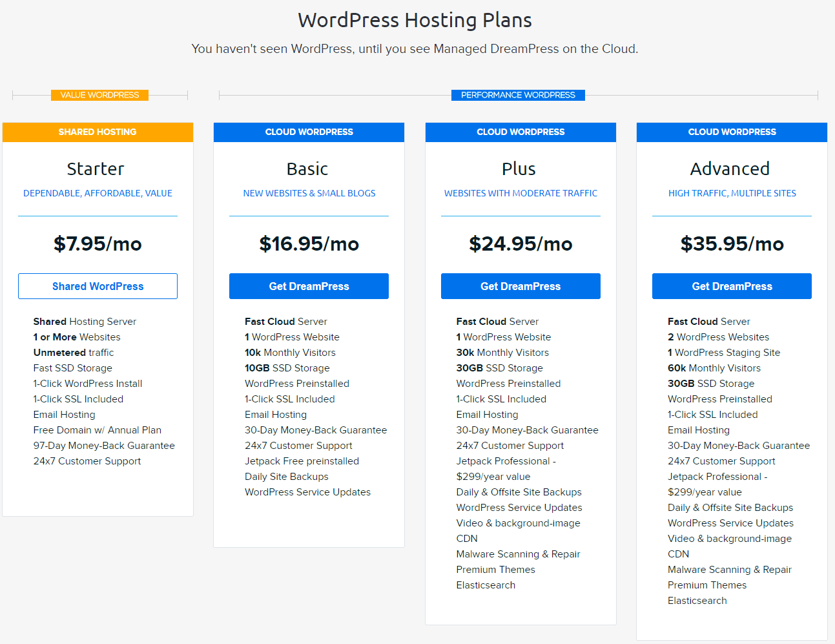Click 'Daily & Offsite Site Backups' in Advanced plan

pyautogui.click(x=730, y=507)
